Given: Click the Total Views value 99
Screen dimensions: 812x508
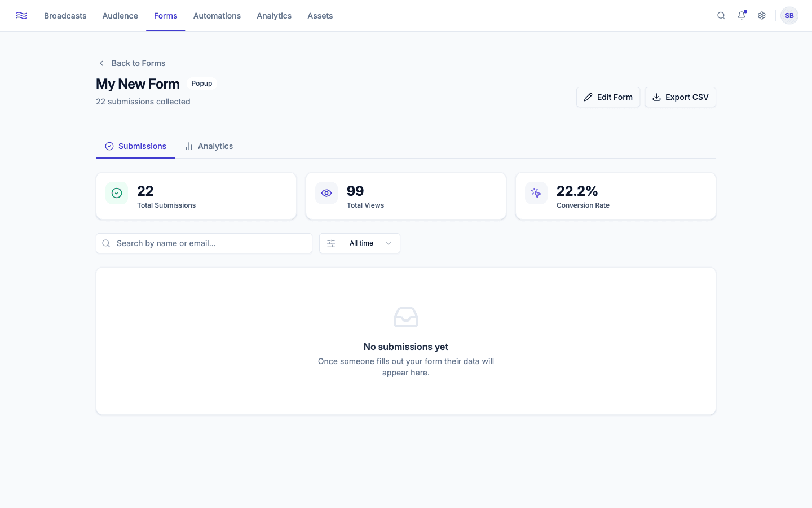Looking at the screenshot, I should coord(355,191).
